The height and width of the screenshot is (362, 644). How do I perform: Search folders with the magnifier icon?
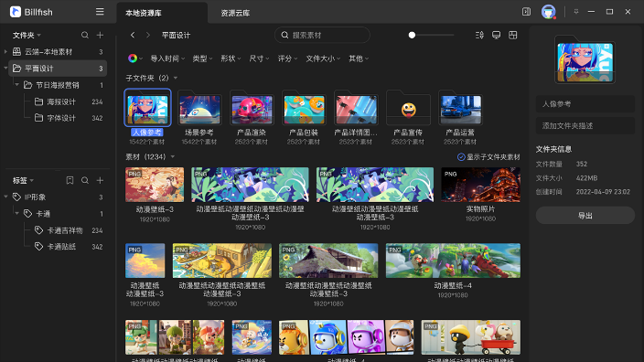85,36
